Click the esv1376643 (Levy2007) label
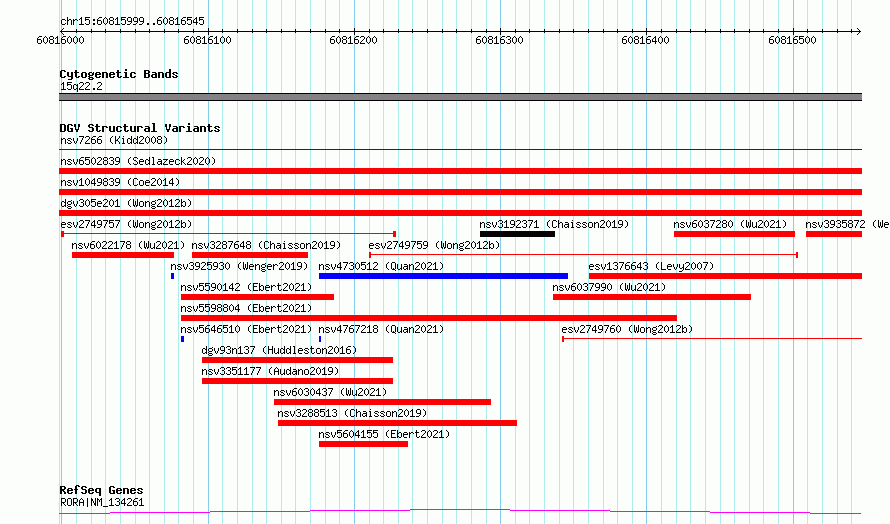The width and height of the screenshot is (890, 524). [651, 266]
